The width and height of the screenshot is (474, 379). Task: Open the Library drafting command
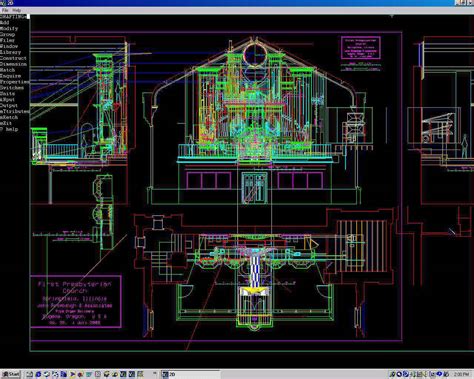pyautogui.click(x=10, y=52)
